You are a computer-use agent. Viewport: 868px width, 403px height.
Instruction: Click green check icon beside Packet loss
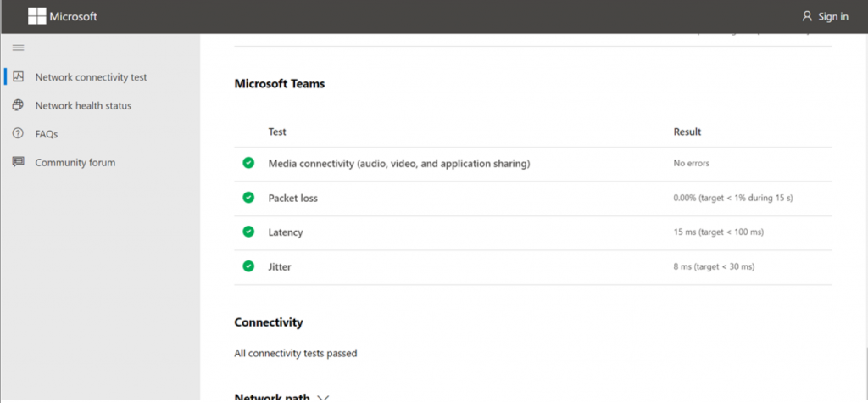(248, 198)
